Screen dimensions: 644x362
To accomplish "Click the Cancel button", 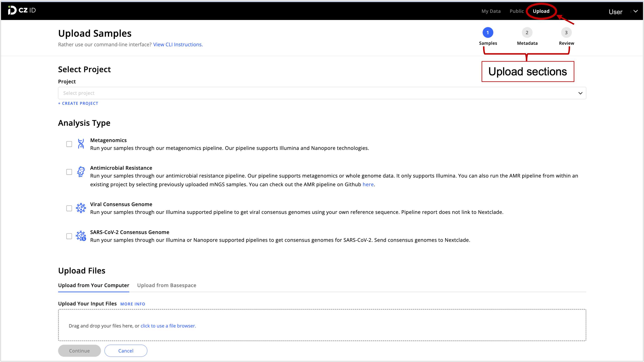I will [126, 351].
